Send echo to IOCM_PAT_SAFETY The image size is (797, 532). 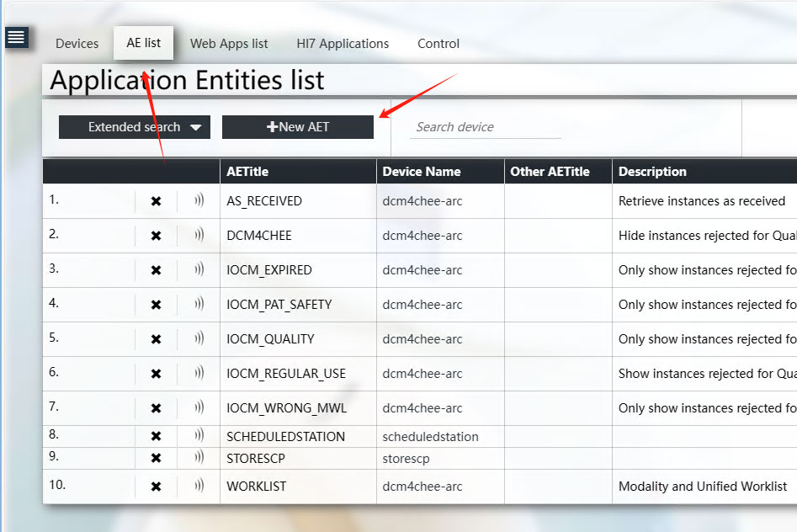pos(199,304)
